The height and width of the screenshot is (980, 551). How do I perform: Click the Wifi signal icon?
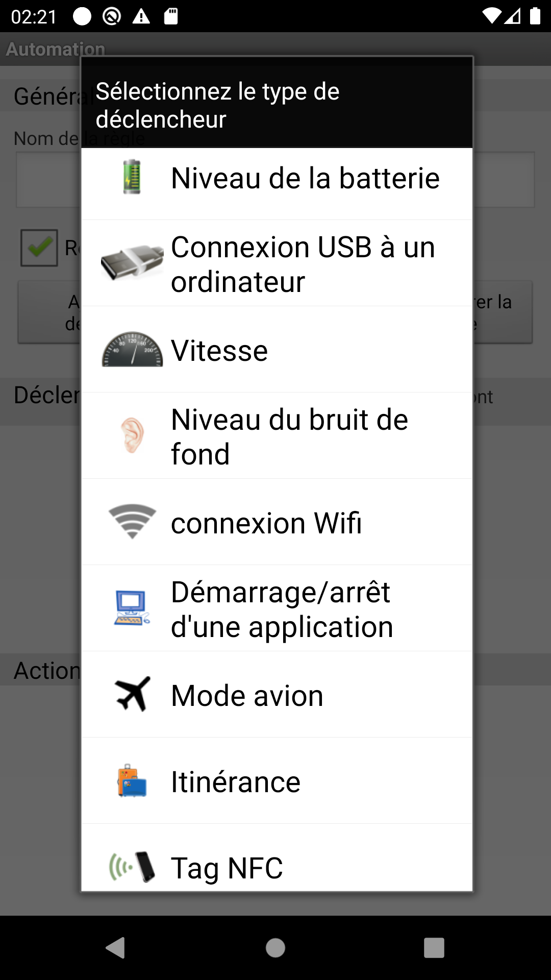(132, 522)
